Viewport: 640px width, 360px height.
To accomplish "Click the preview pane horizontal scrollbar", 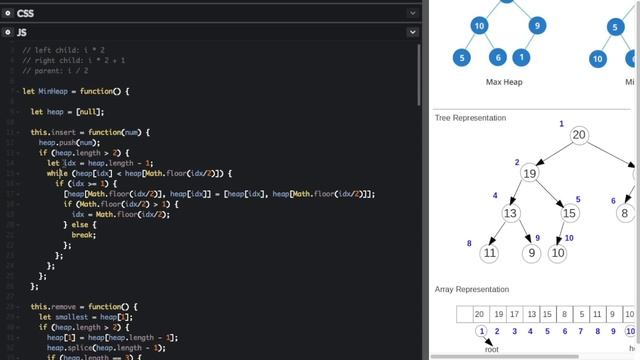I will 504,356.
